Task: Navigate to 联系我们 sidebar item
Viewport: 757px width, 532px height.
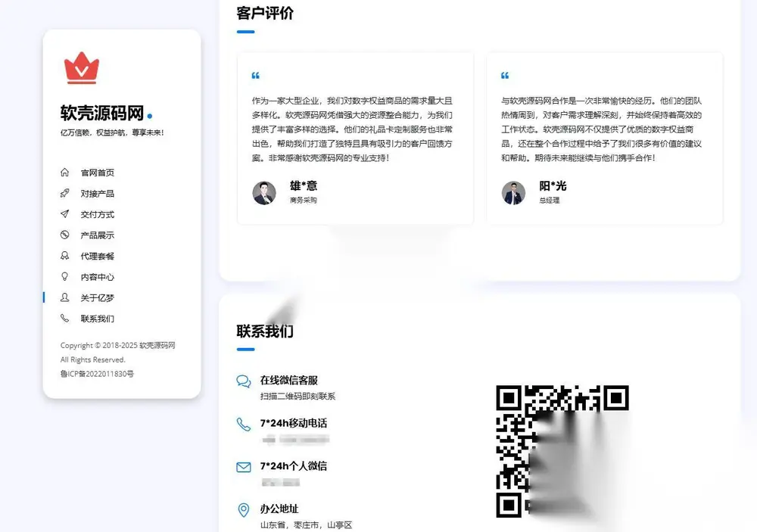Action: coord(98,319)
